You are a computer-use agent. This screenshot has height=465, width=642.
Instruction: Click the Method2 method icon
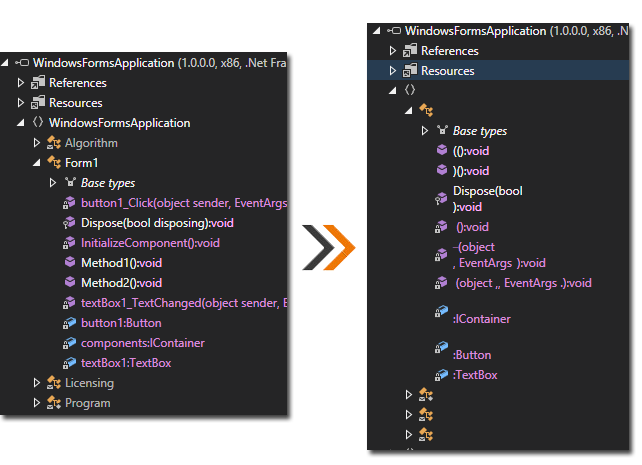(x=70, y=282)
